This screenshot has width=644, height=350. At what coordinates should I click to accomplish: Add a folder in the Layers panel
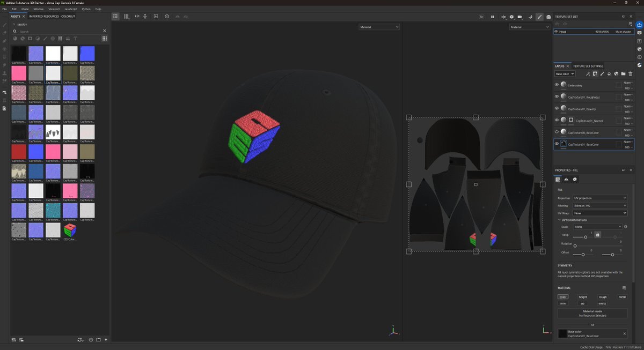click(623, 74)
